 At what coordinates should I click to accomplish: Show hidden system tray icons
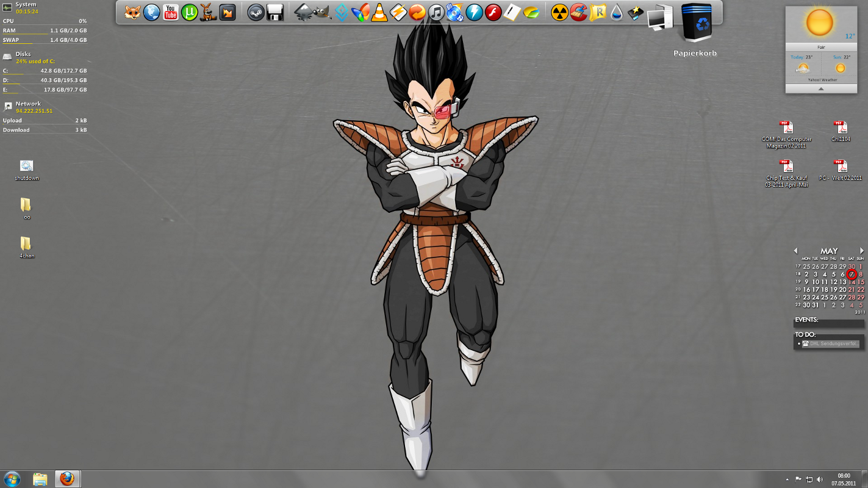tap(787, 479)
